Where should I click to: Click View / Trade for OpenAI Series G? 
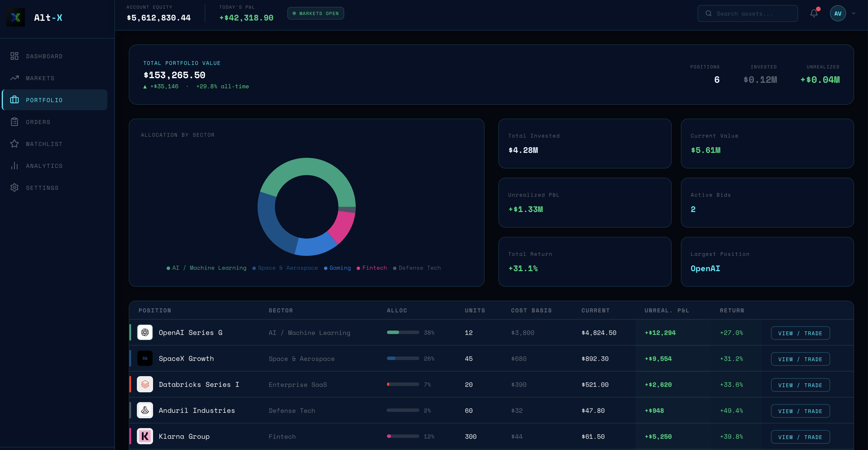800,333
